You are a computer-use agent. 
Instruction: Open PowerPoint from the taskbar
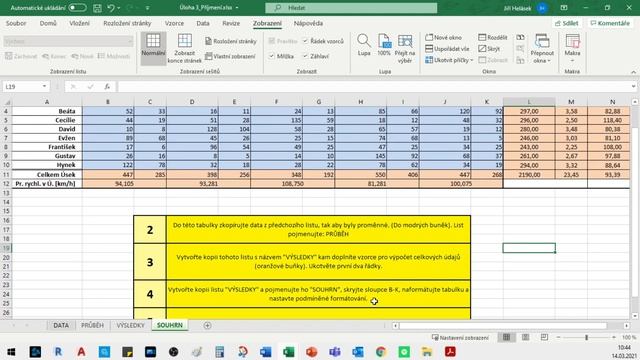tap(311, 351)
